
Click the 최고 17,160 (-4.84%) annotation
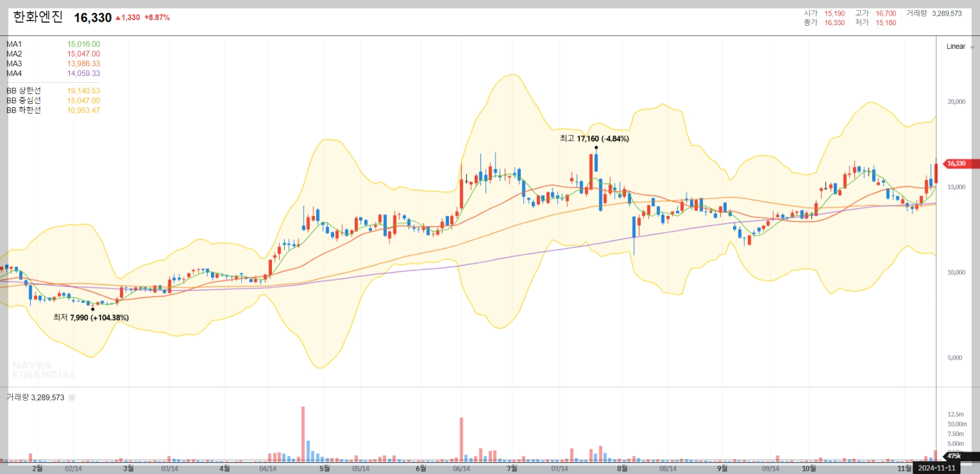click(x=594, y=139)
